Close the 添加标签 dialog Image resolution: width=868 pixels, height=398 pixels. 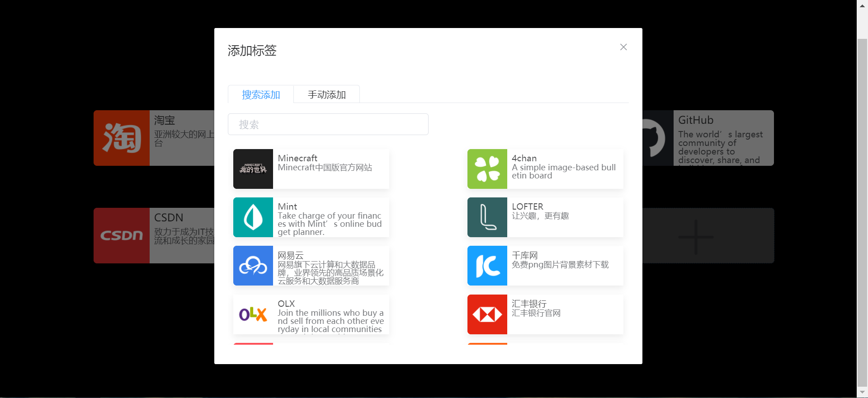coord(623,47)
